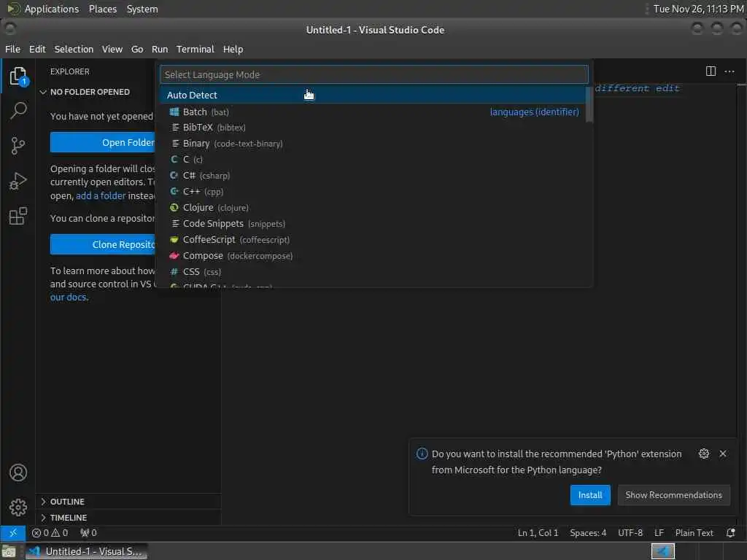Open the Manage gear icon in activity bar

[18, 507]
